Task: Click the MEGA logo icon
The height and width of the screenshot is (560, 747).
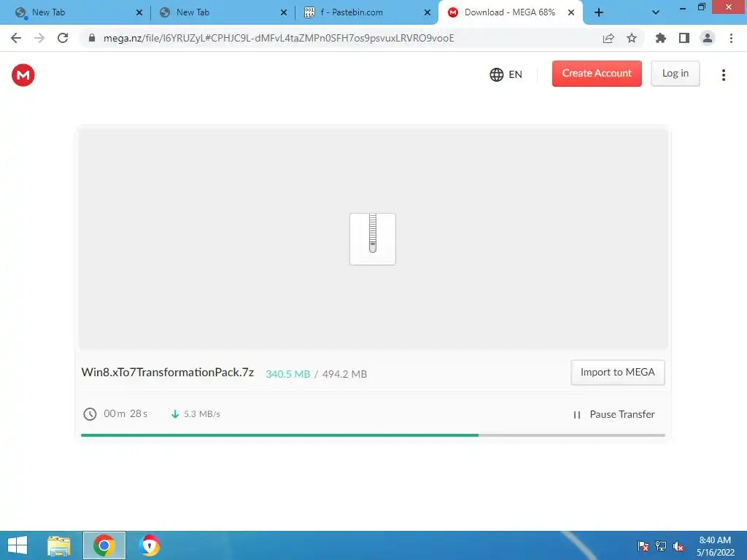Action: [23, 75]
